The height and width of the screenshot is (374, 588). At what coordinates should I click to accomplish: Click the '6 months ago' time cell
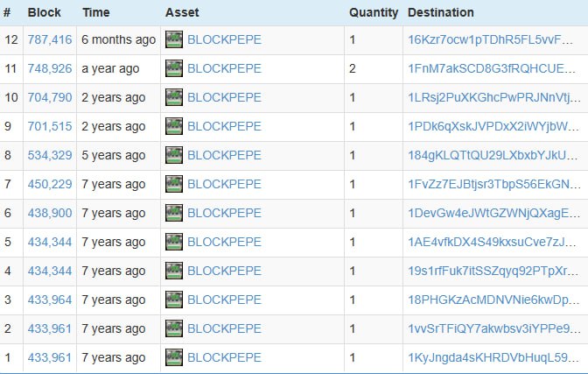118,39
